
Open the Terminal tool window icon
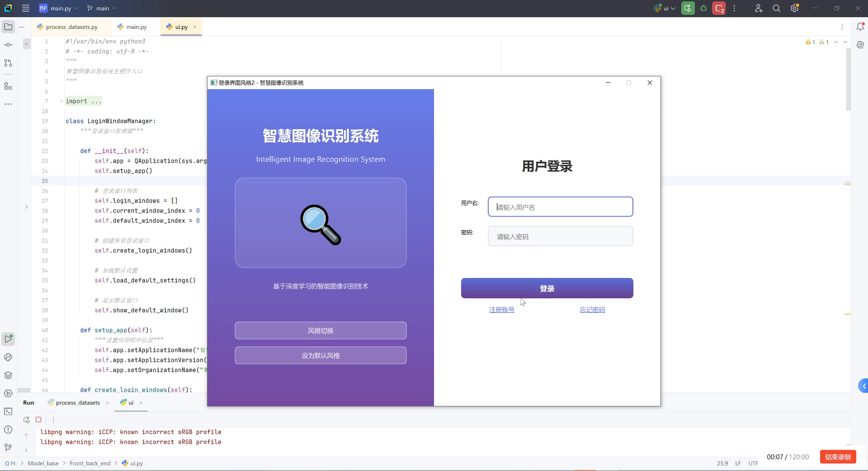(8, 412)
